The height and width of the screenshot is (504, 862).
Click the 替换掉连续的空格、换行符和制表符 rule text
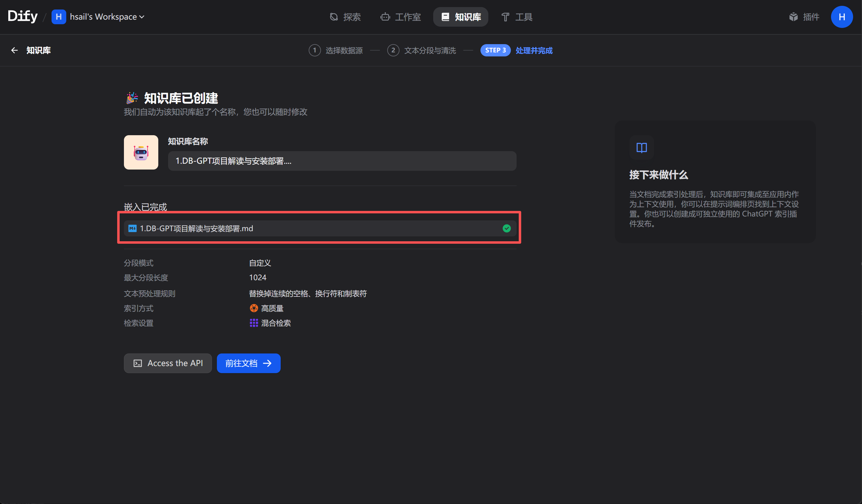pos(308,293)
